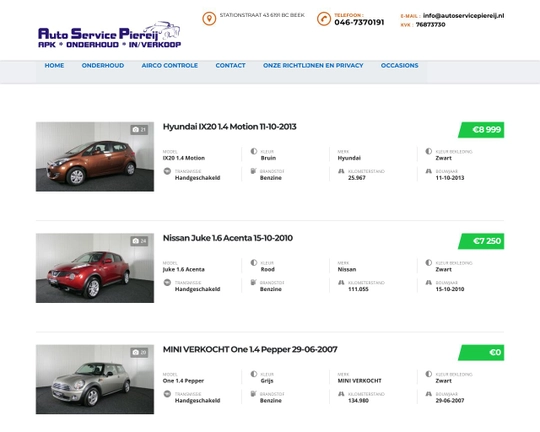540x432 pixels.
Task: Open the grey MINI car thumbnail
Action: [95, 379]
